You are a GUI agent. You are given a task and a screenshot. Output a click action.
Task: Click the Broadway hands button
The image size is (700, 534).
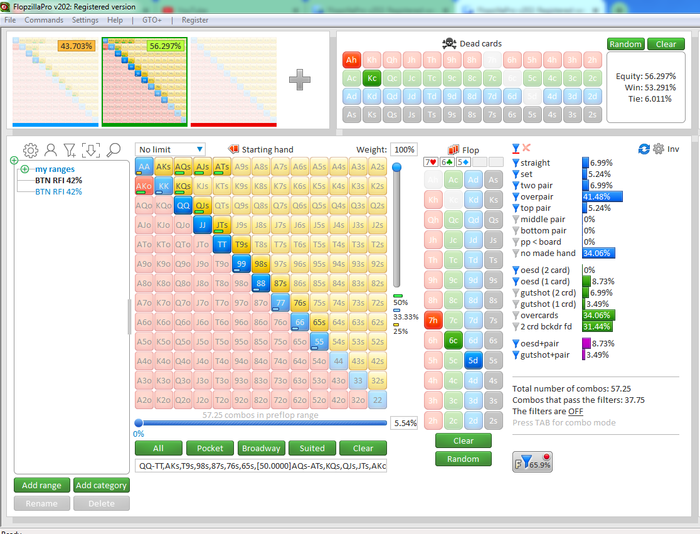[261, 448]
